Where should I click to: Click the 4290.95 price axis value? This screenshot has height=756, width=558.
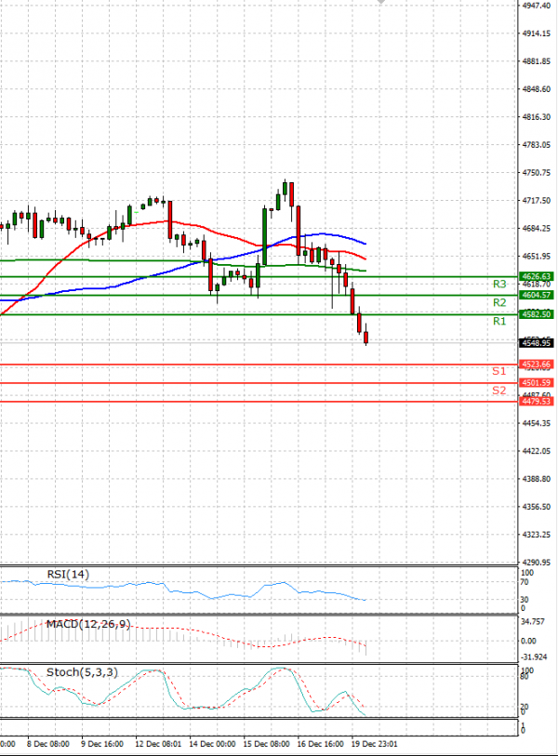537,563
